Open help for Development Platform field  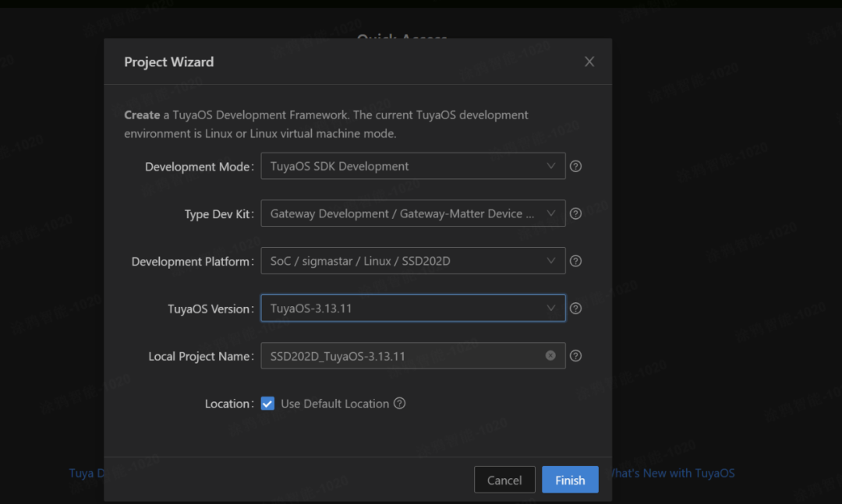point(575,261)
